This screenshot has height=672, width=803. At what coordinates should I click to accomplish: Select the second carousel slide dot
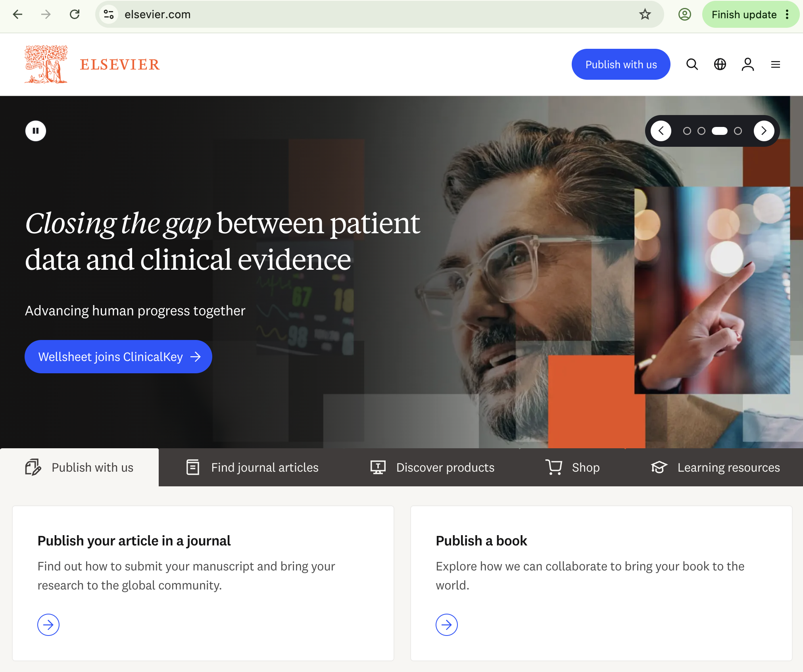(701, 131)
